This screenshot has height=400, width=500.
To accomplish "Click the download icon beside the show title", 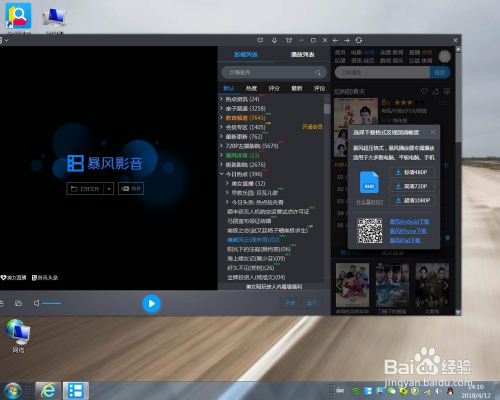I will tap(447, 91).
